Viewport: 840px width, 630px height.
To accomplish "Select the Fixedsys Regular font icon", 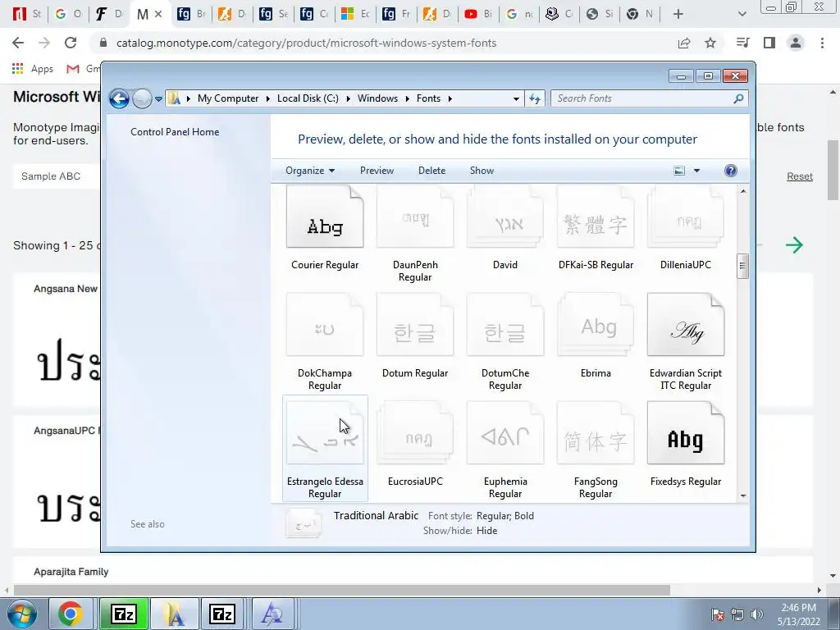I will [686, 433].
